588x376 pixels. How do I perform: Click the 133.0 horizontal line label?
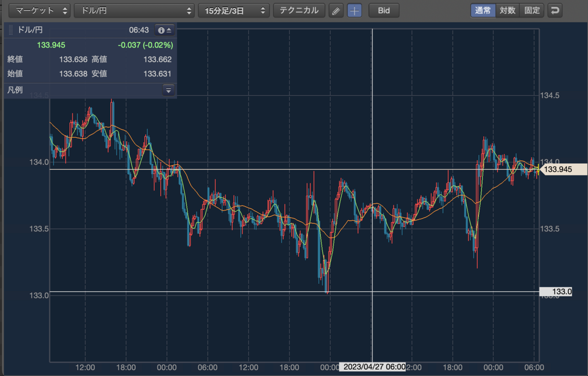tap(556, 292)
